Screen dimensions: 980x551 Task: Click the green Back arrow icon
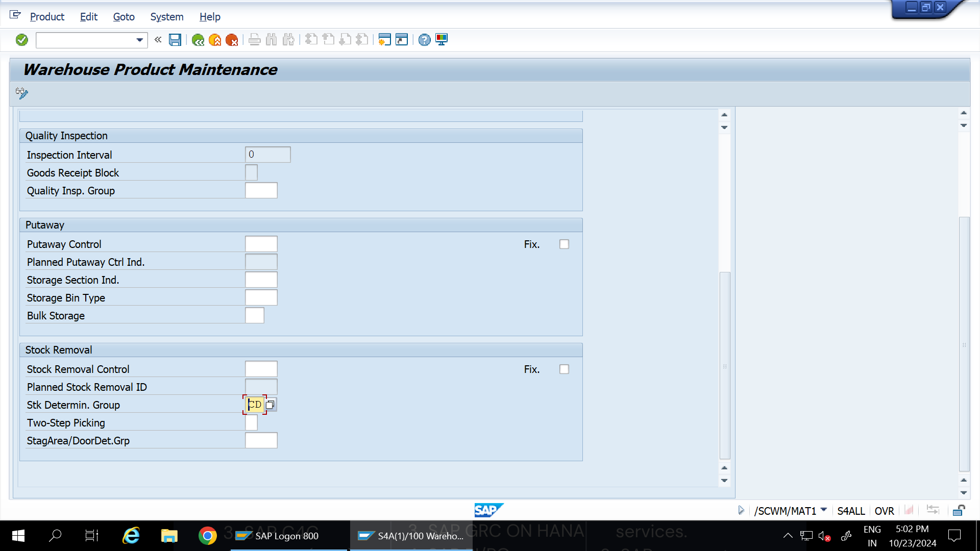click(x=199, y=40)
